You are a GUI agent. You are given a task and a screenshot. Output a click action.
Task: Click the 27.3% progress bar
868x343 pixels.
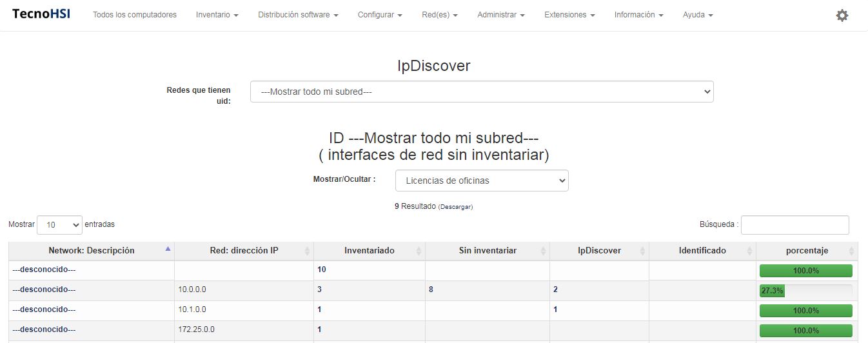(805, 291)
